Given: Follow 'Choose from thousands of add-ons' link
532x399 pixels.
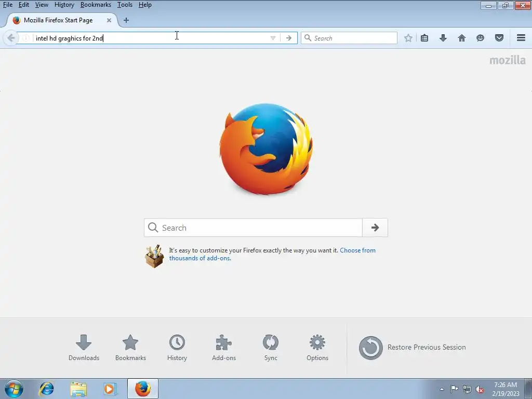Looking at the screenshot, I should pyautogui.click(x=272, y=254).
